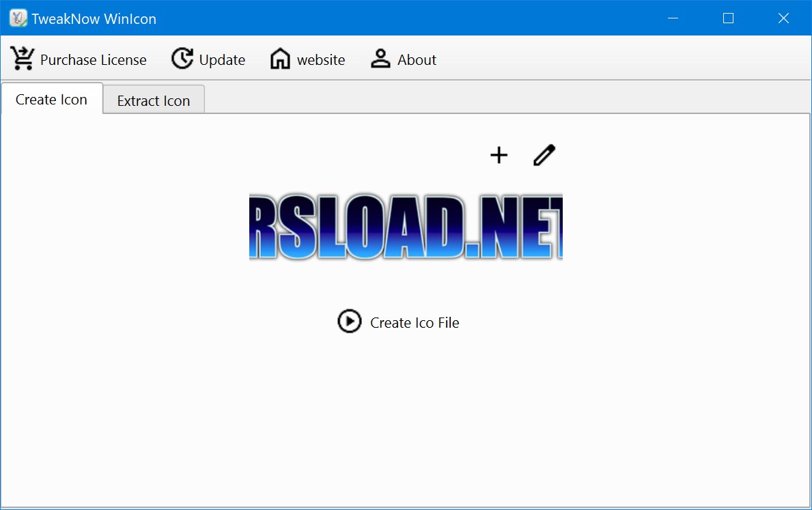Open the About text entry
812x510 pixels.
[x=417, y=60]
